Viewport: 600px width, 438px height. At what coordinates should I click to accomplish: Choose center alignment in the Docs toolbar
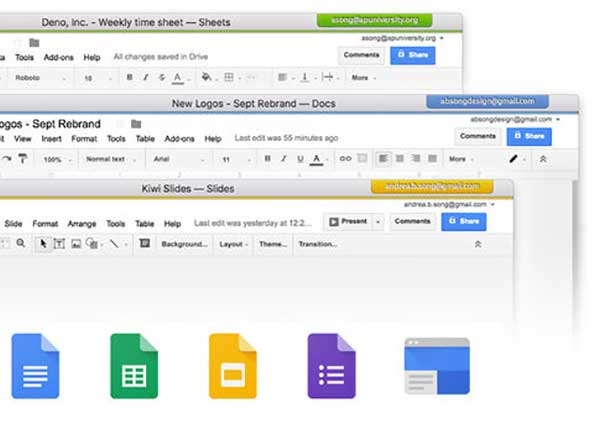click(x=399, y=158)
